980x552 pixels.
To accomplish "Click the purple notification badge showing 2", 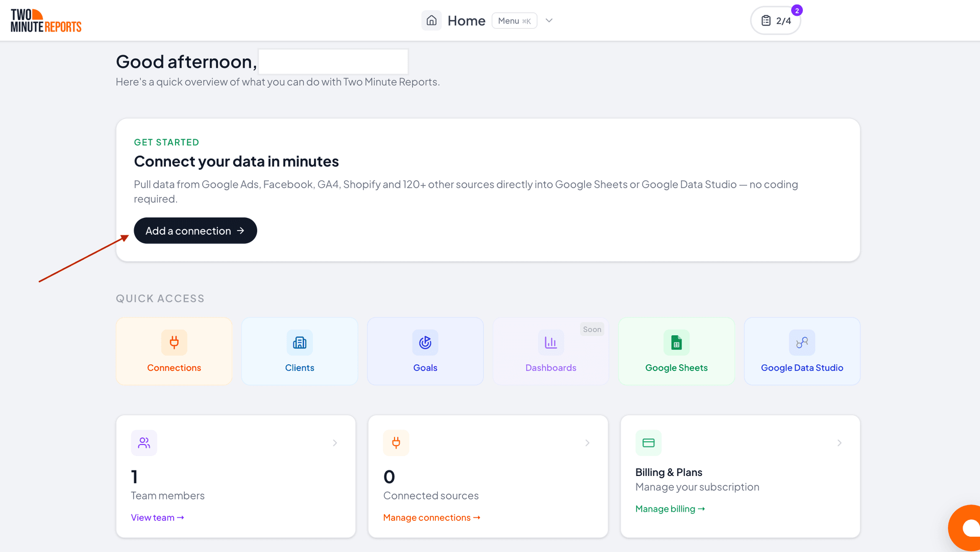I will [797, 10].
